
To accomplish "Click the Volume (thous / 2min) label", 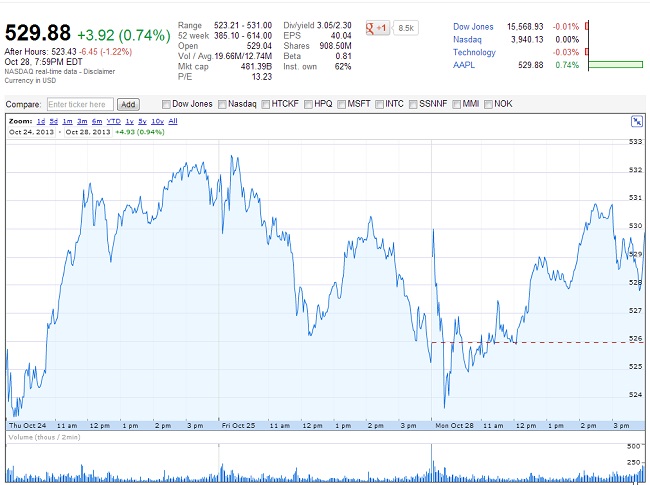I will [44, 437].
